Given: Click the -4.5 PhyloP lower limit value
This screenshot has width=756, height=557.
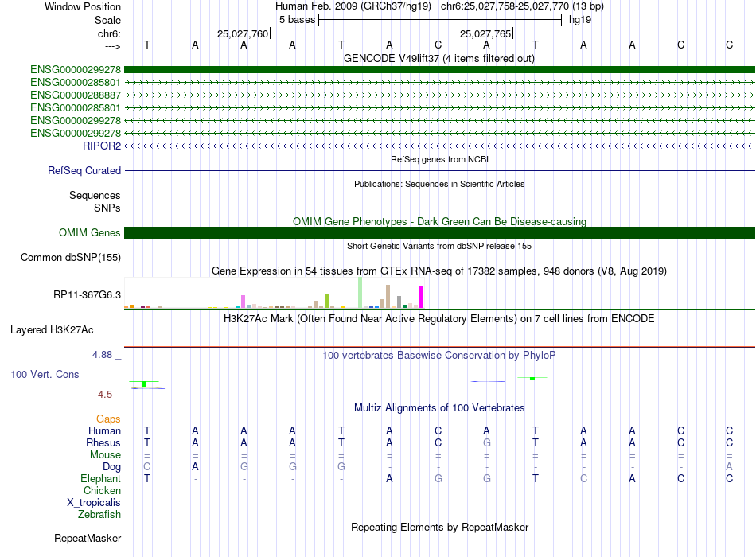Looking at the screenshot, I should [x=103, y=395].
